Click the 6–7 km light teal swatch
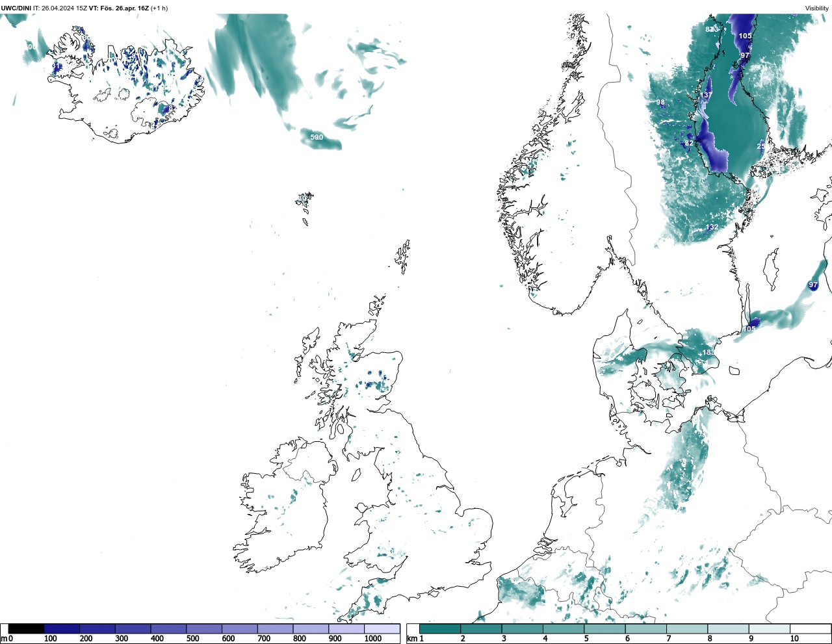The image size is (832, 644). [645, 628]
